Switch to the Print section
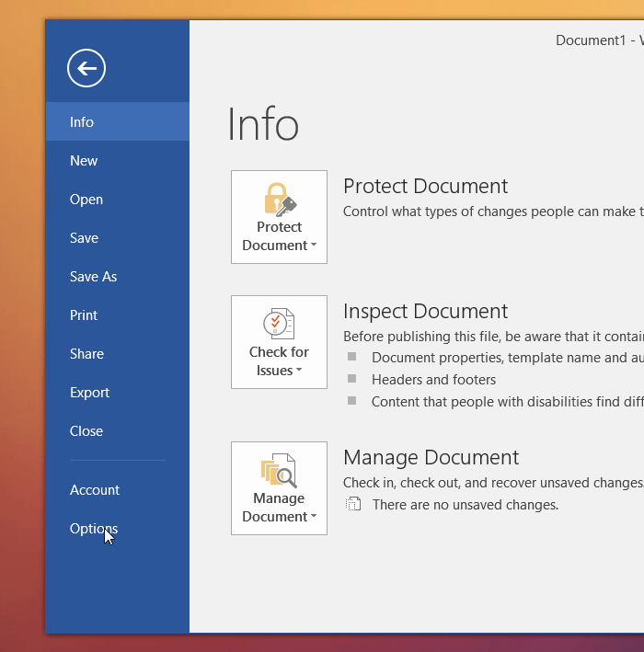 pos(84,315)
